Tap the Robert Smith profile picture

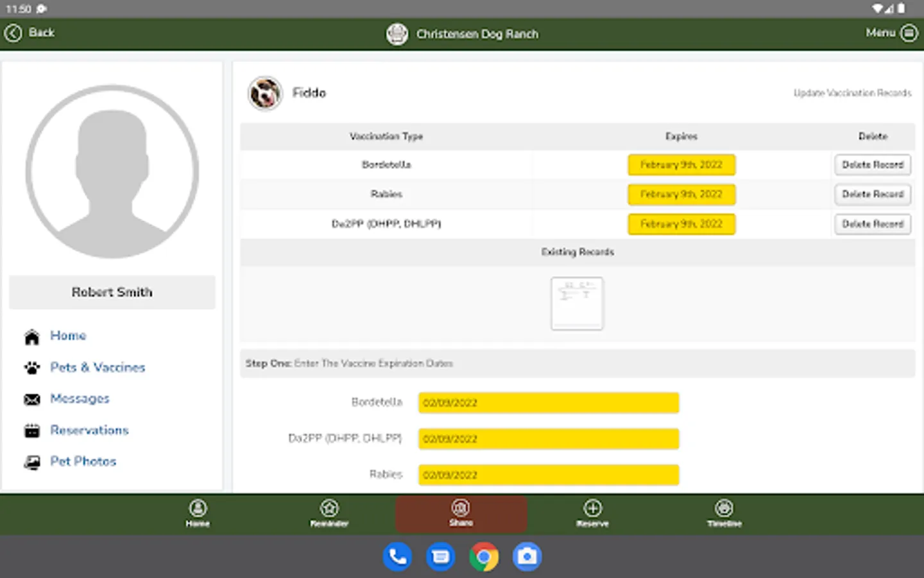[112, 171]
